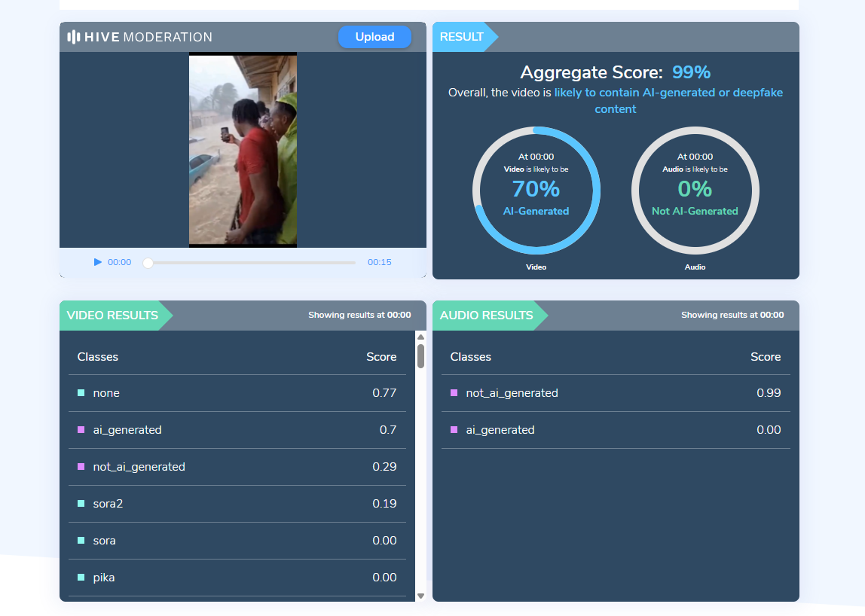
Task: Click the 70% video AI-Generated gauge
Action: 536,191
